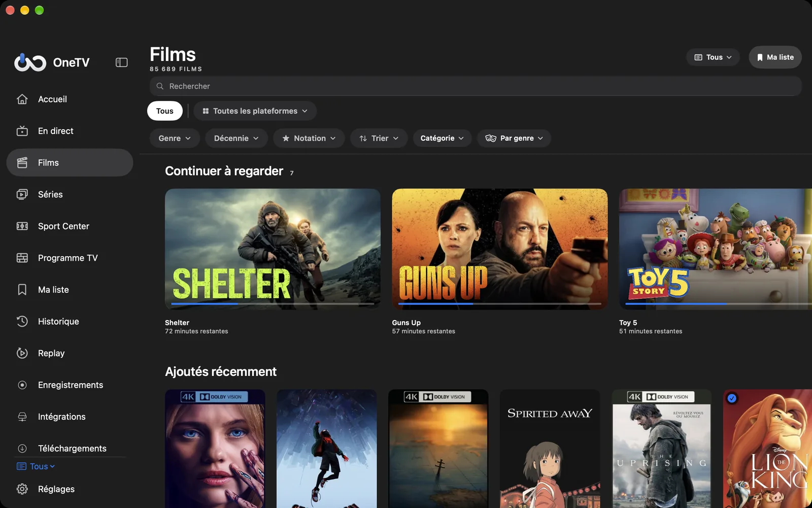Expand the Genre filter chevron

pyautogui.click(x=188, y=138)
